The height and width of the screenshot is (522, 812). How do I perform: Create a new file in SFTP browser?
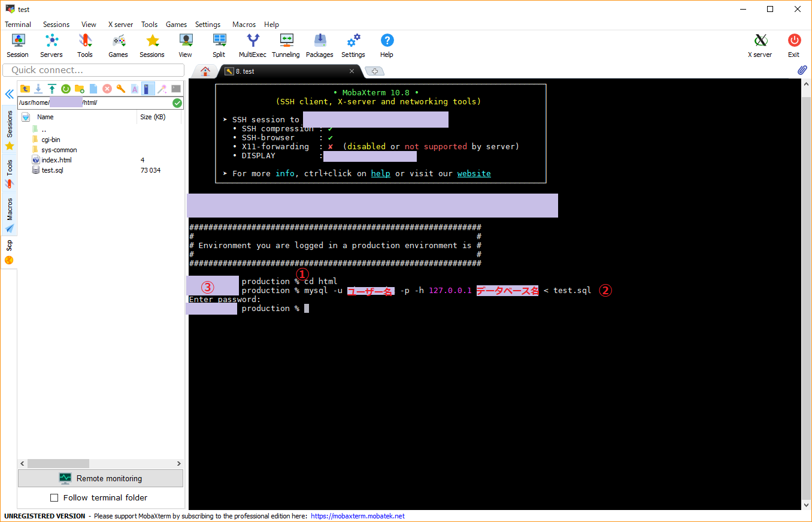pyautogui.click(x=93, y=89)
